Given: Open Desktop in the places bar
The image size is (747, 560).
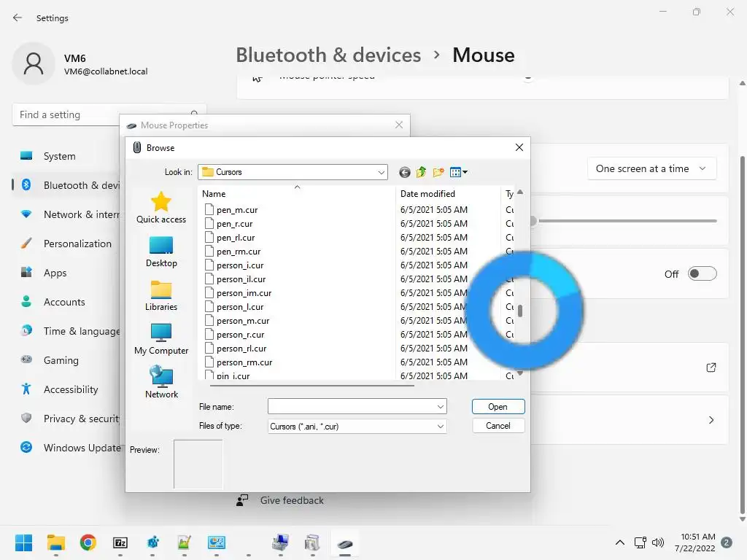Looking at the screenshot, I should (x=161, y=252).
